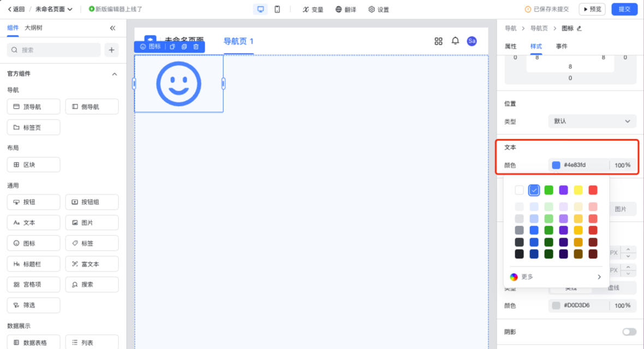Add the 按钮组 component
The height and width of the screenshot is (349, 644).
(92, 202)
